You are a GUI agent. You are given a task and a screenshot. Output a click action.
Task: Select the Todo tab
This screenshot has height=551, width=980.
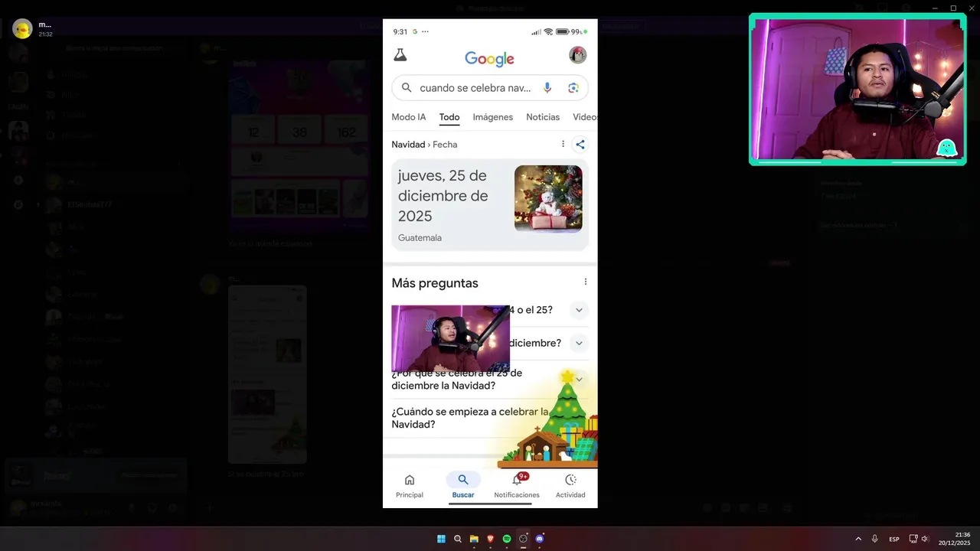(x=449, y=117)
